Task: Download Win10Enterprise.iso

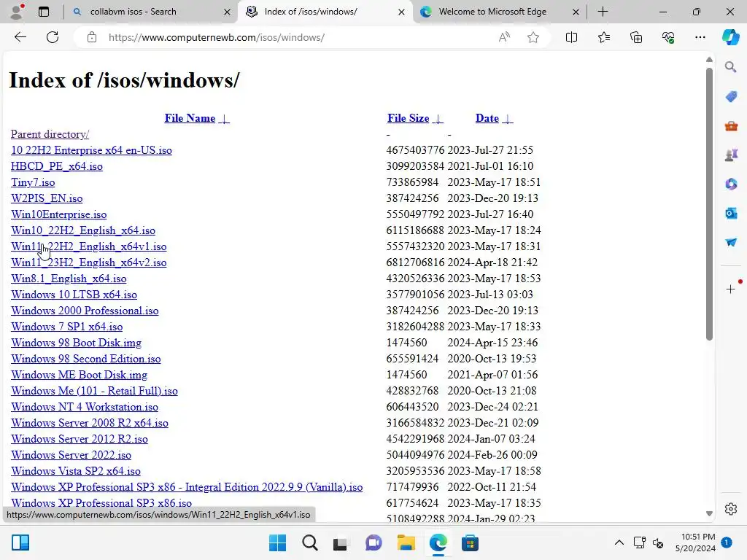Action: pyautogui.click(x=58, y=214)
